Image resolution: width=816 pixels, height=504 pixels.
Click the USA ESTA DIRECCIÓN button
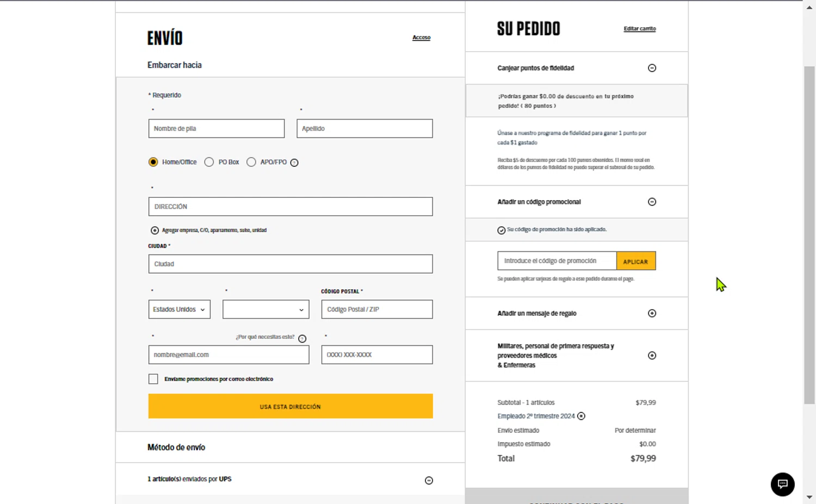click(290, 406)
